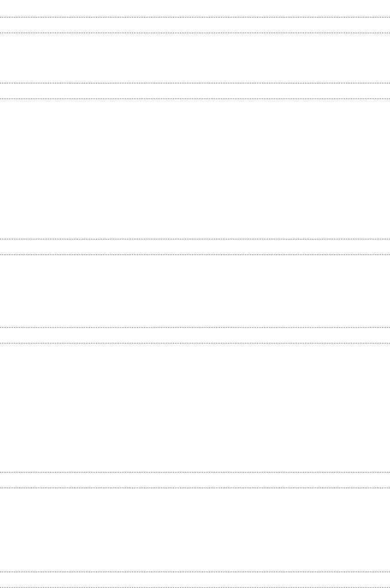The image size is (390, 588).
Task: Click the third dotted line from the top
Action: tap(195, 83)
